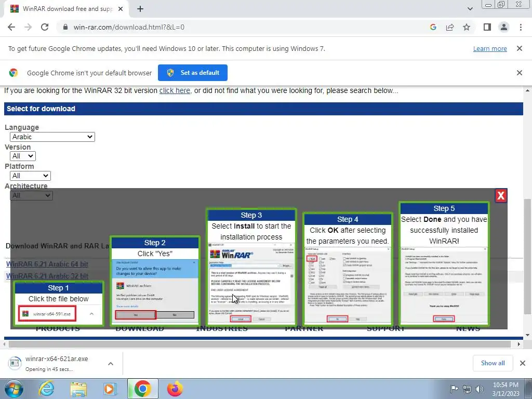Click the downloaded file icon winrar-x64-621ar.exe
532x399 pixels.
tap(15, 363)
